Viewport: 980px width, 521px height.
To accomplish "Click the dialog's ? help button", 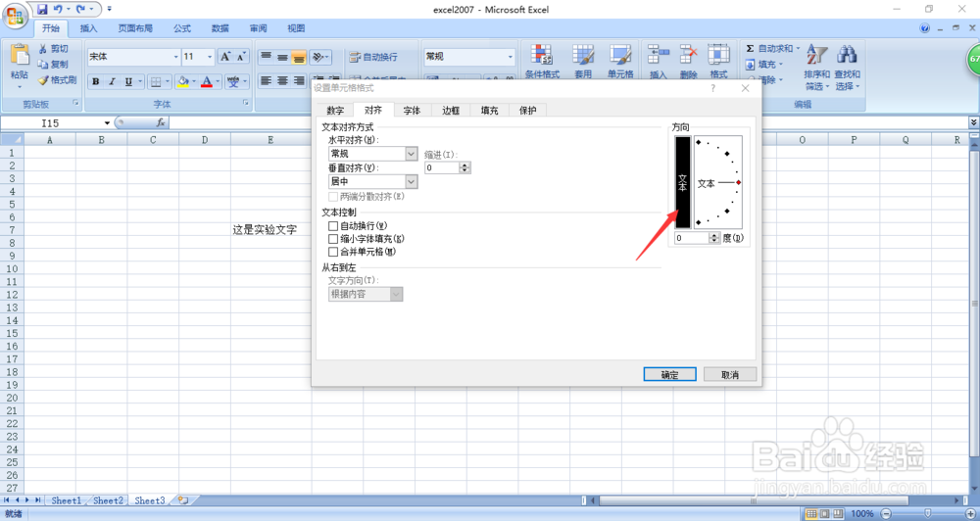I will point(713,89).
